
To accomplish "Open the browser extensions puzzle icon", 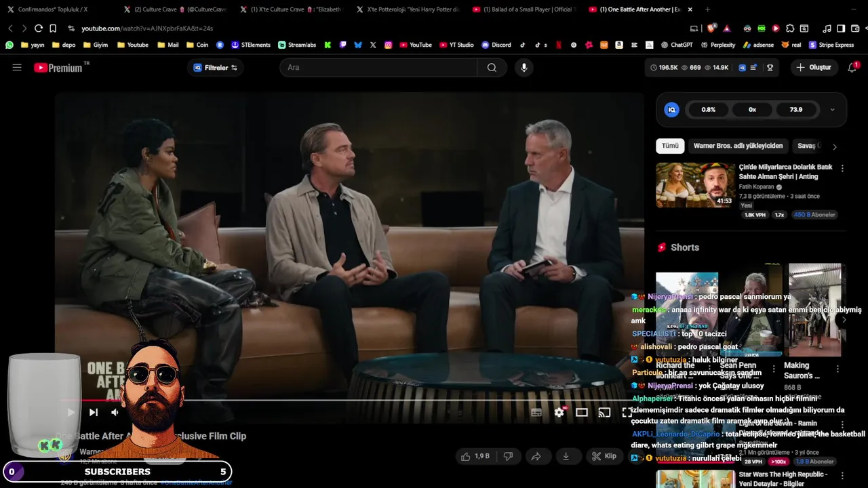I will pos(790,28).
